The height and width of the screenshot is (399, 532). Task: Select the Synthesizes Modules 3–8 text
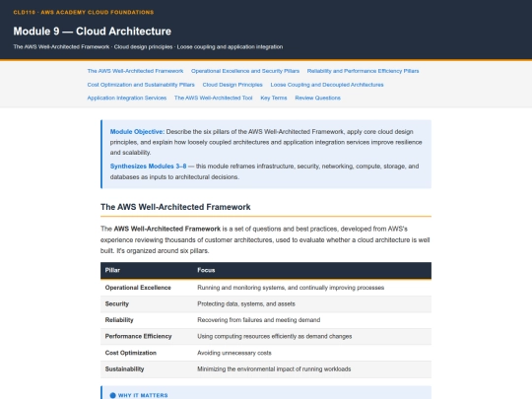coord(148,166)
